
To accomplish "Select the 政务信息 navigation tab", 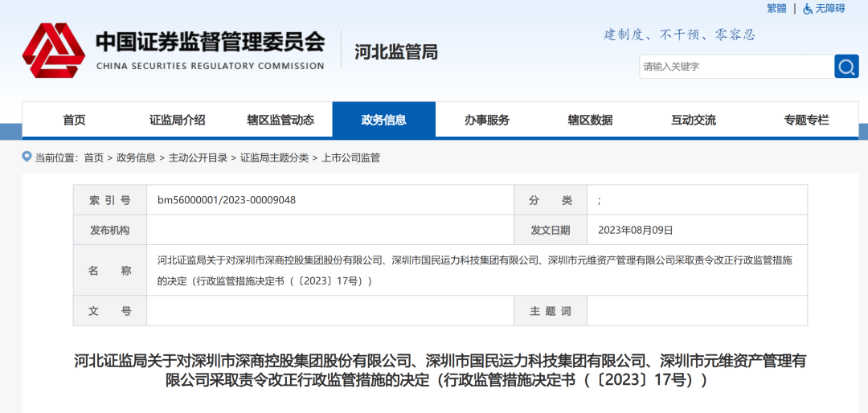I will (383, 120).
